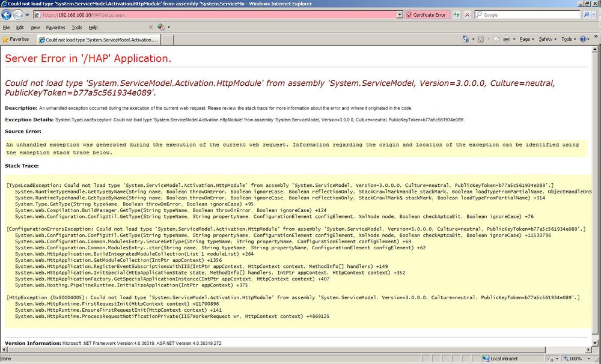The width and height of the screenshot is (601, 364).
Task: Click the Search magnifier button
Action: pyautogui.click(x=586, y=15)
